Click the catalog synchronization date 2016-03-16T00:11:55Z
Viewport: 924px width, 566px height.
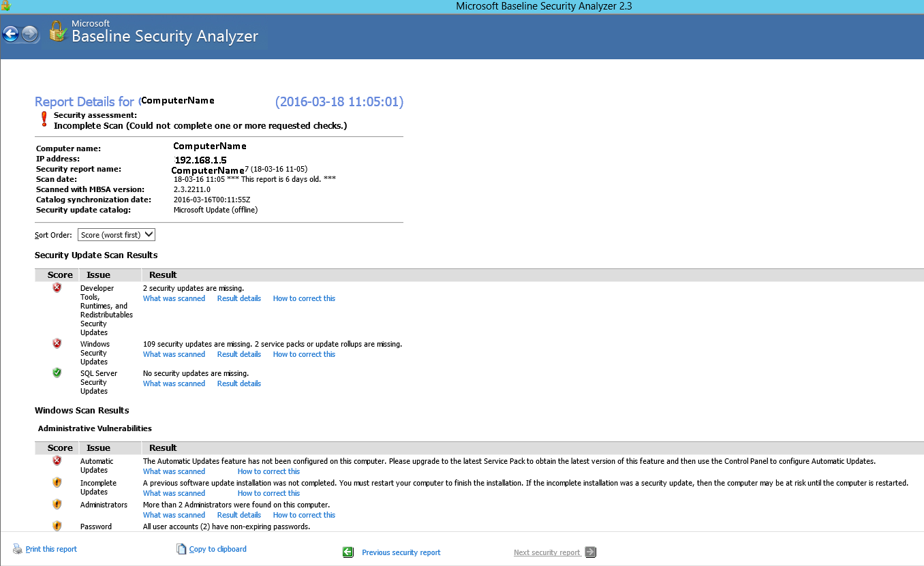tap(212, 200)
